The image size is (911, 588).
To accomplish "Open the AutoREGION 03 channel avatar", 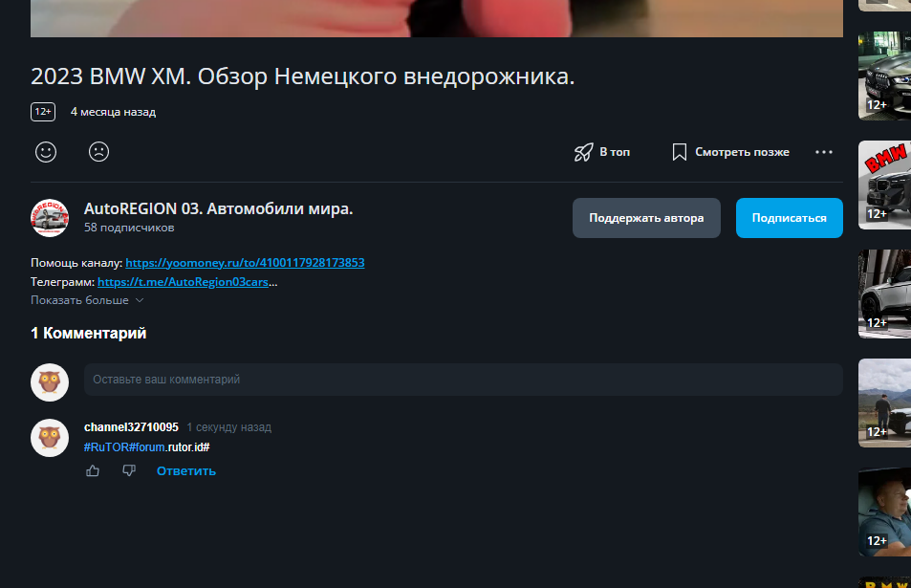I will [x=50, y=218].
